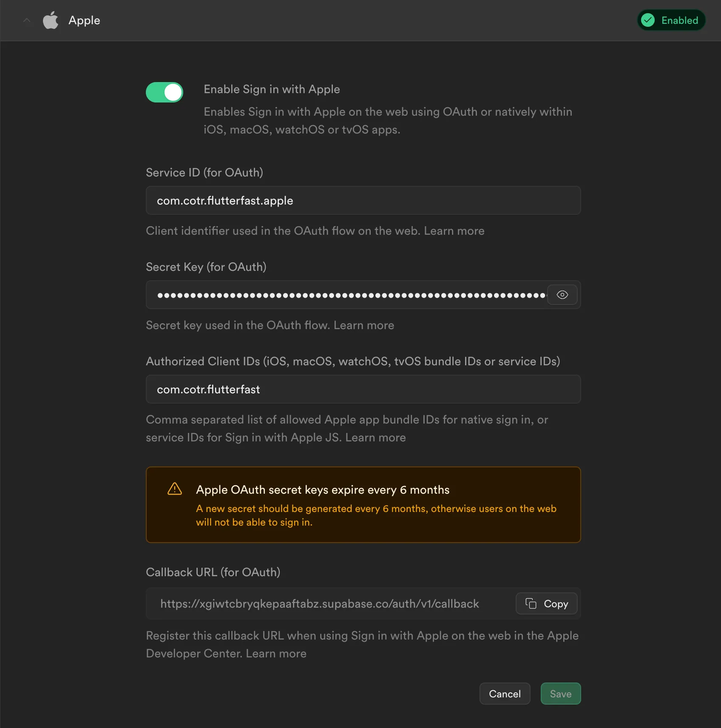Click the Apple provider header title
The width and height of the screenshot is (721, 728).
point(84,20)
